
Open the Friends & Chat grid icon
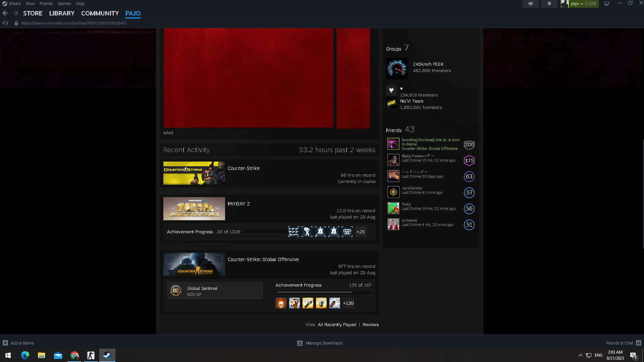639,343
